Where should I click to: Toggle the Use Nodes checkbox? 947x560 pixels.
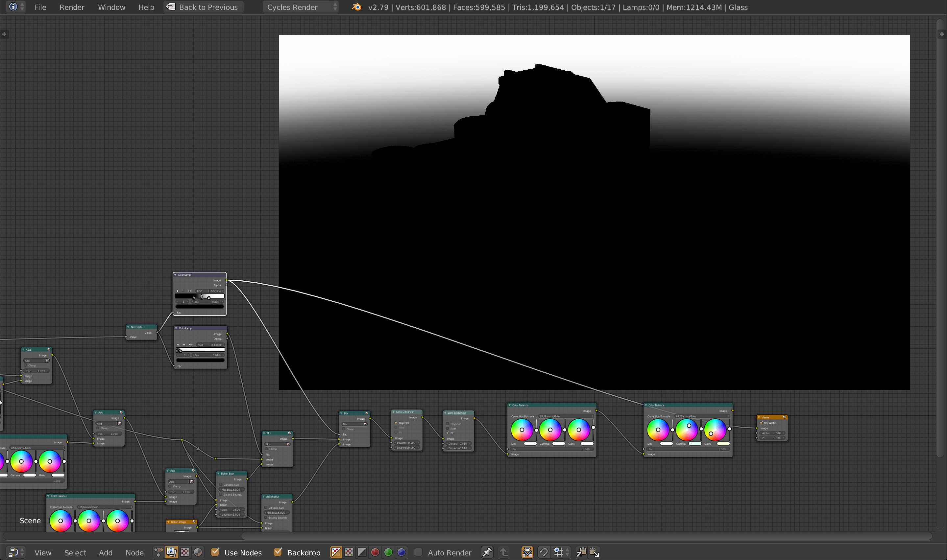(x=215, y=552)
